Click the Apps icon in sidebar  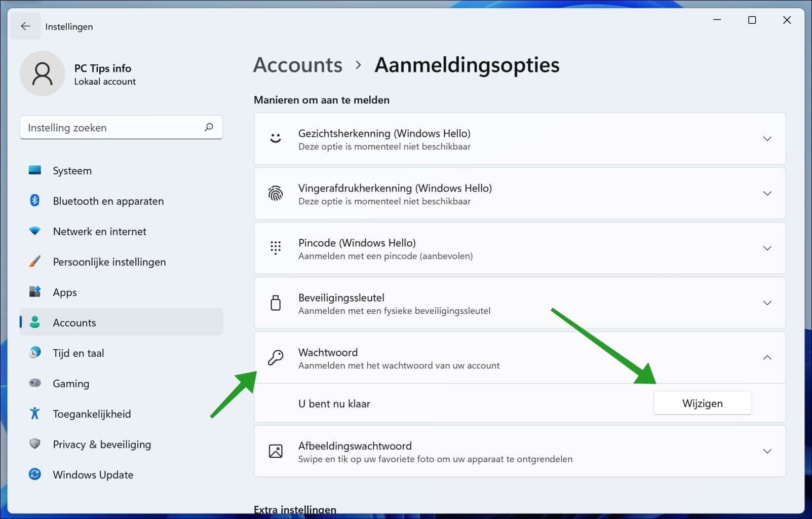tap(35, 292)
